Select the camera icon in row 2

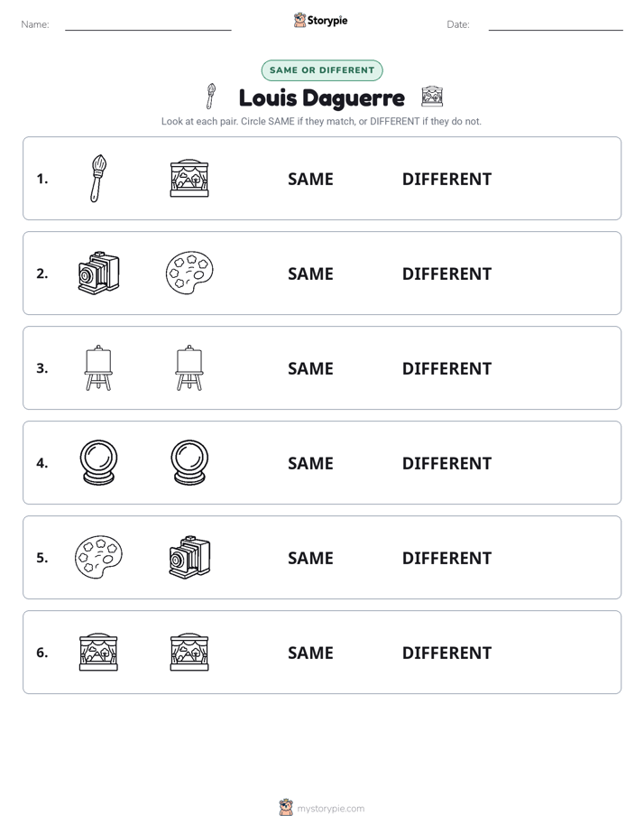tap(99, 273)
